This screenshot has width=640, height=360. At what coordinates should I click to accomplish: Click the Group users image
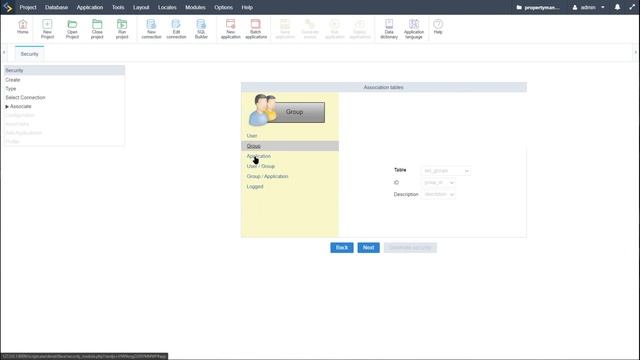287,110
